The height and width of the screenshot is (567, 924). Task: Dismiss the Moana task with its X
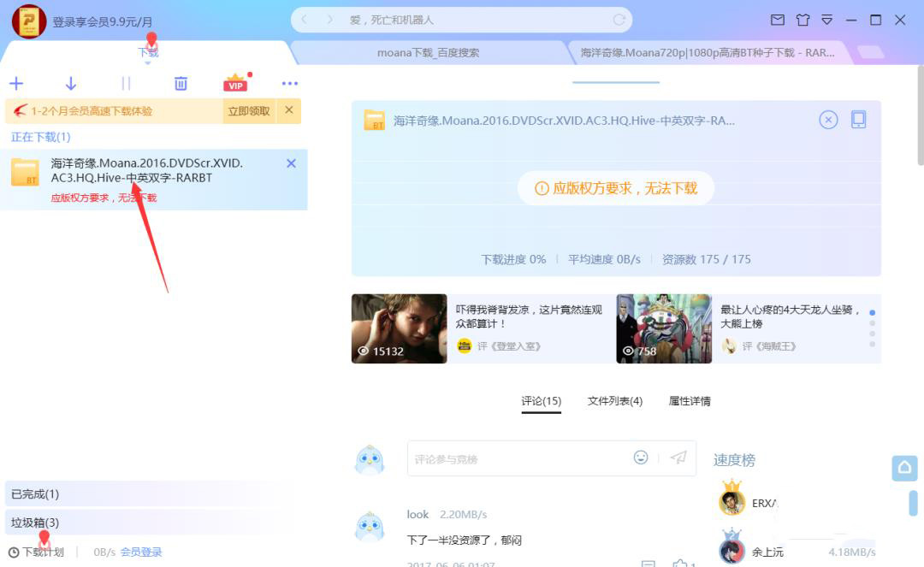(x=290, y=162)
